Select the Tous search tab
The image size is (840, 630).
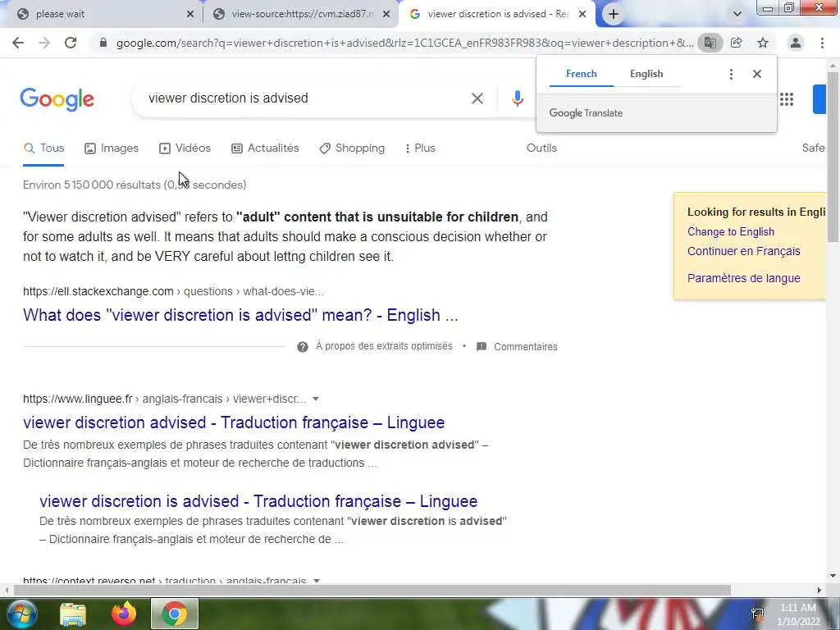tap(44, 148)
